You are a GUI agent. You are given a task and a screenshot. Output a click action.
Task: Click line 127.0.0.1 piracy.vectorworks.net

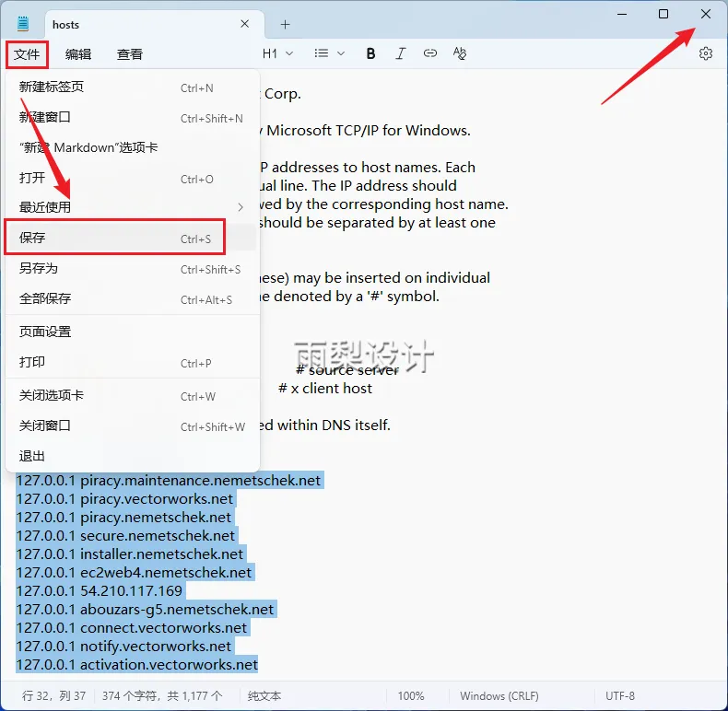pyautogui.click(x=124, y=499)
